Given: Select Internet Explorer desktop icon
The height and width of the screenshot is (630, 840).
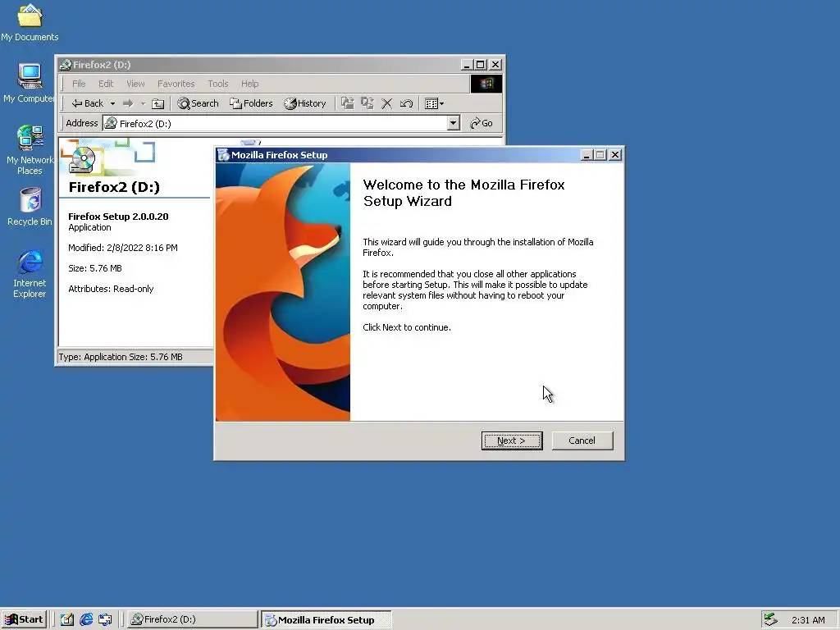Looking at the screenshot, I should pyautogui.click(x=30, y=274).
